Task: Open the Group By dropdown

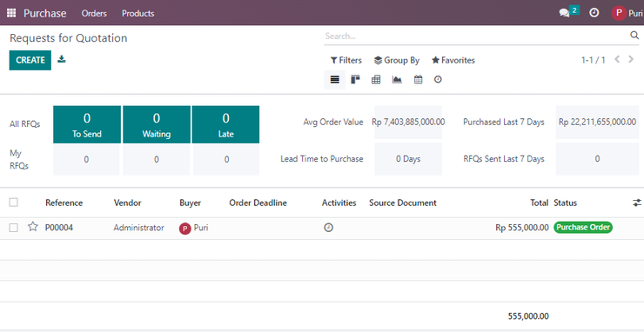Action: tap(397, 60)
